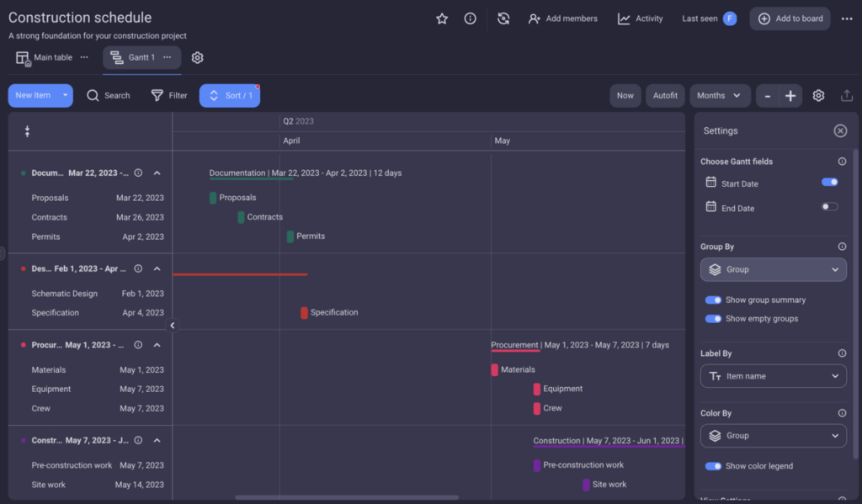Enable the End Date toggle
This screenshot has height=504, width=862.
pos(829,206)
